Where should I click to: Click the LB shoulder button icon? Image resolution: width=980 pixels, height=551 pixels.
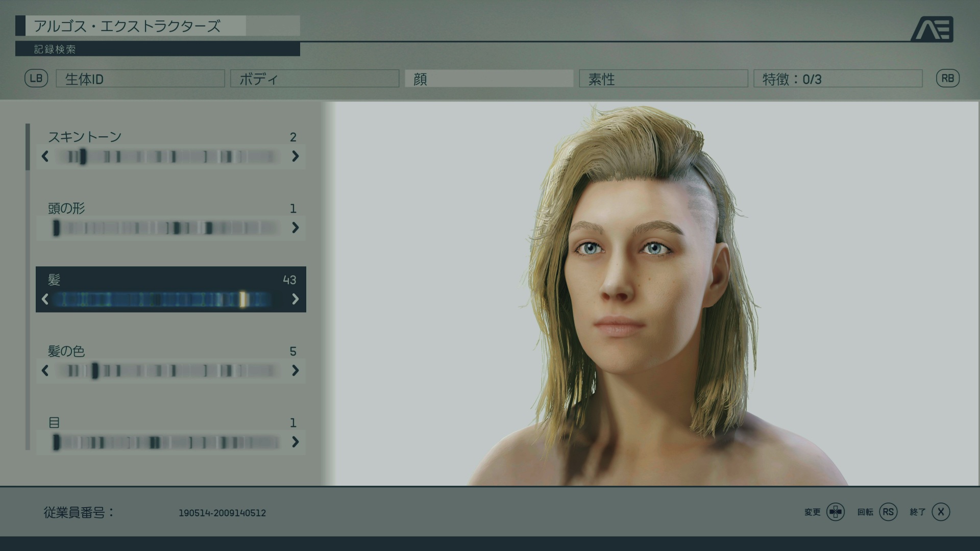[36, 79]
